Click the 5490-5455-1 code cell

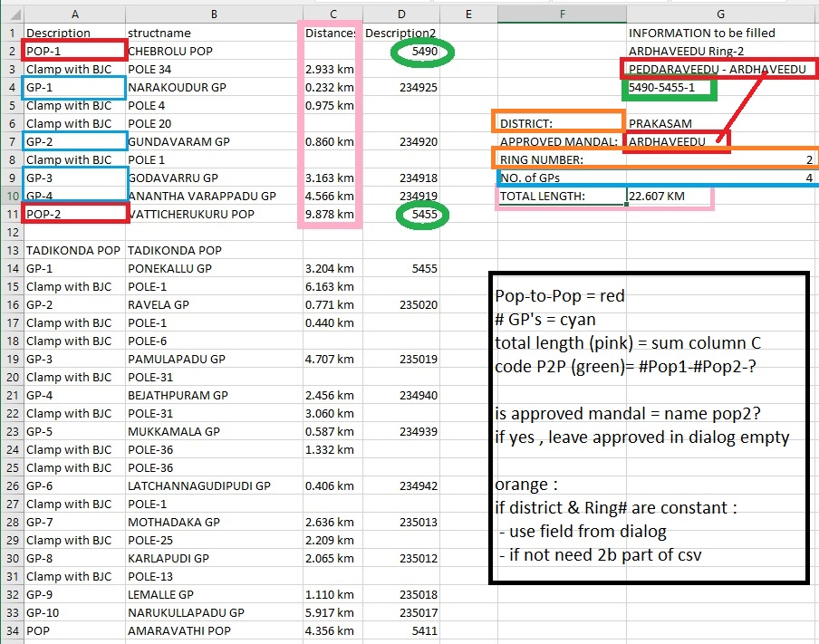coord(670,87)
